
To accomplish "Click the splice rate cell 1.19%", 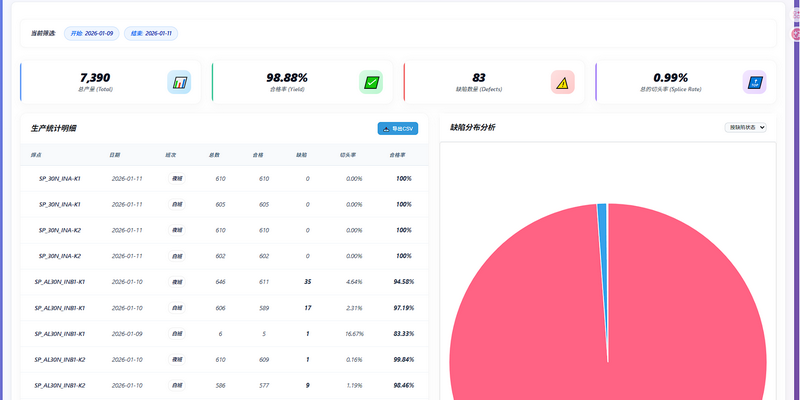I will click(354, 385).
